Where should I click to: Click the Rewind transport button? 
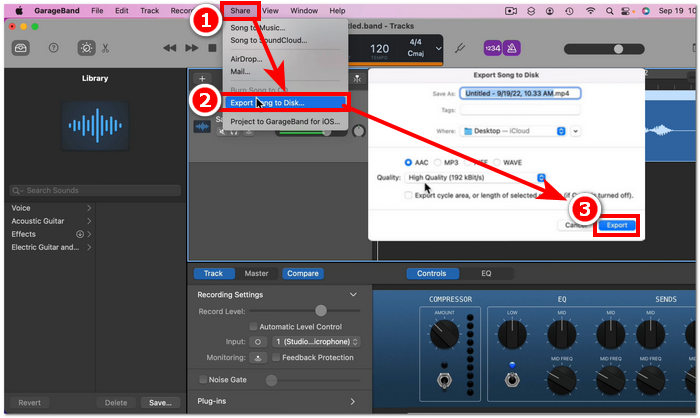(169, 48)
